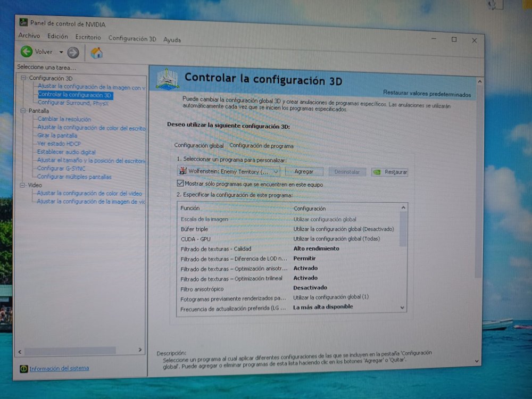Click description area scroll down arrow
Screen dimensions: 532x399
coord(477,361)
